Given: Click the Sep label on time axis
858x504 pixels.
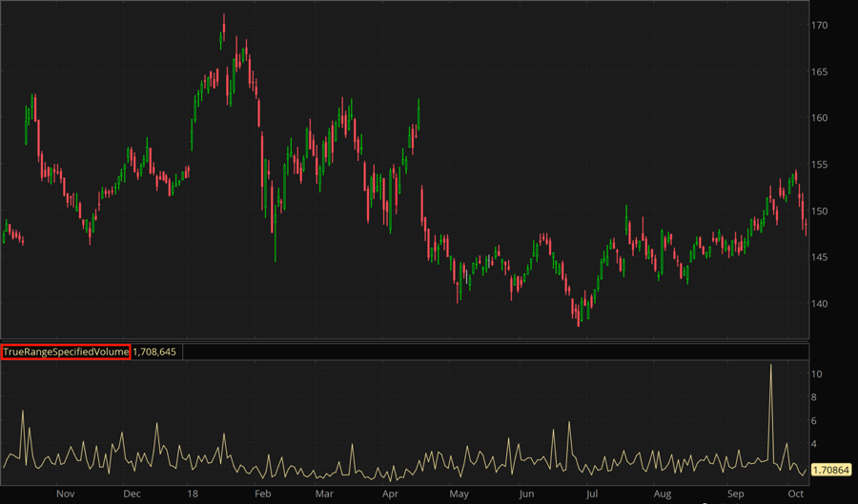Looking at the screenshot, I should coord(735,494).
